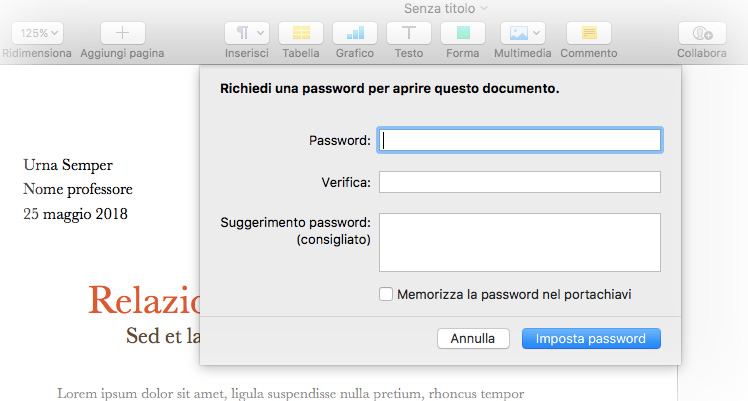
Task: Click the Forma shape icon
Action: coord(462,33)
